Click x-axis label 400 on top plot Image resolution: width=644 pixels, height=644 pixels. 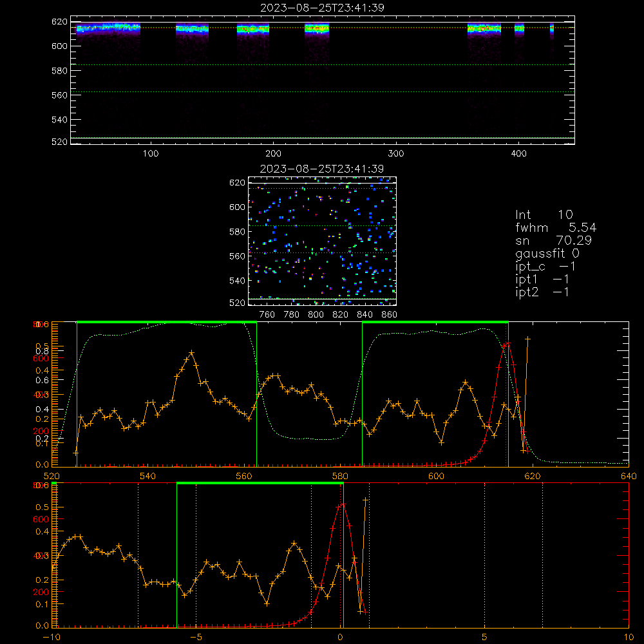(518, 154)
